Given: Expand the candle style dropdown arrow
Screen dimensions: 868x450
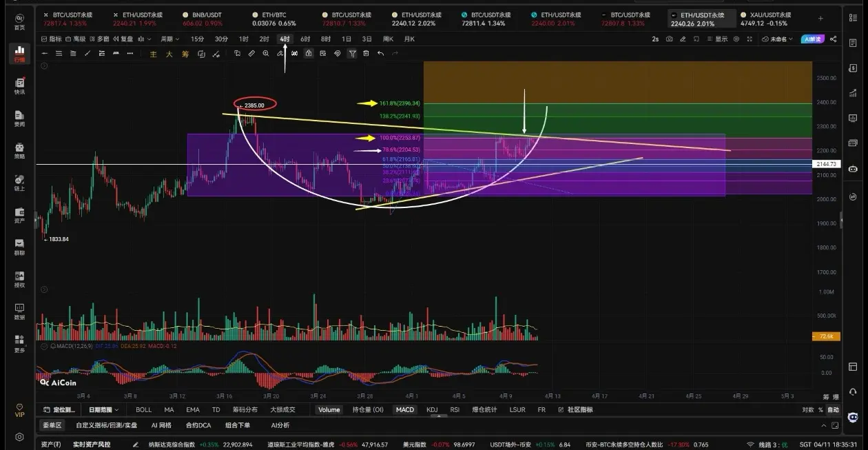Looking at the screenshot, I should 149,39.
